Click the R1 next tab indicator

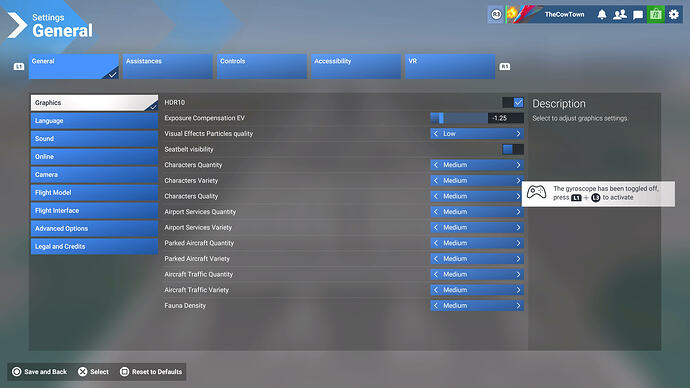pyautogui.click(x=505, y=66)
